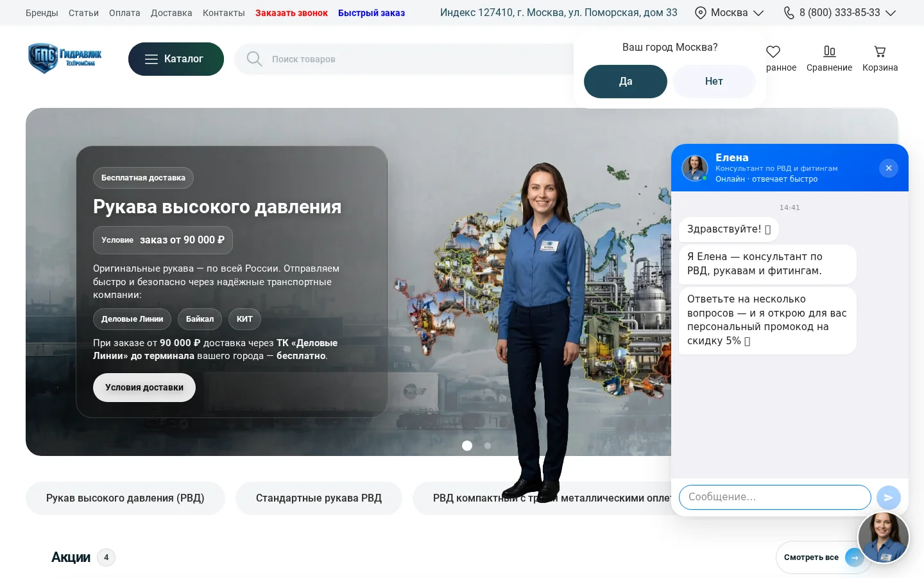Screen dimensions: 924x578
Task: Click the location pin icon near Москва
Action: tap(701, 13)
